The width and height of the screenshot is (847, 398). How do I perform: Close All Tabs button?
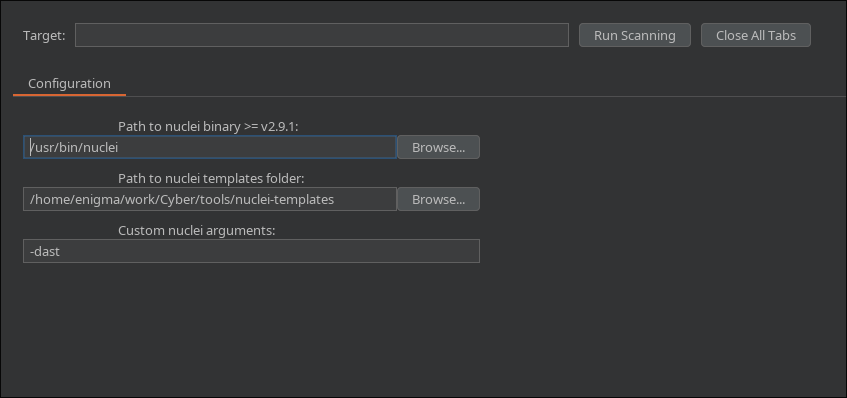(x=756, y=35)
